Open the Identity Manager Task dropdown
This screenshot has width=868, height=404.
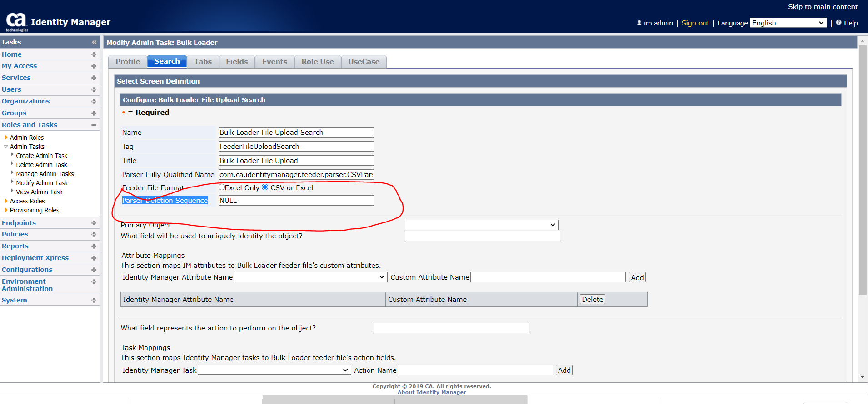tap(274, 370)
